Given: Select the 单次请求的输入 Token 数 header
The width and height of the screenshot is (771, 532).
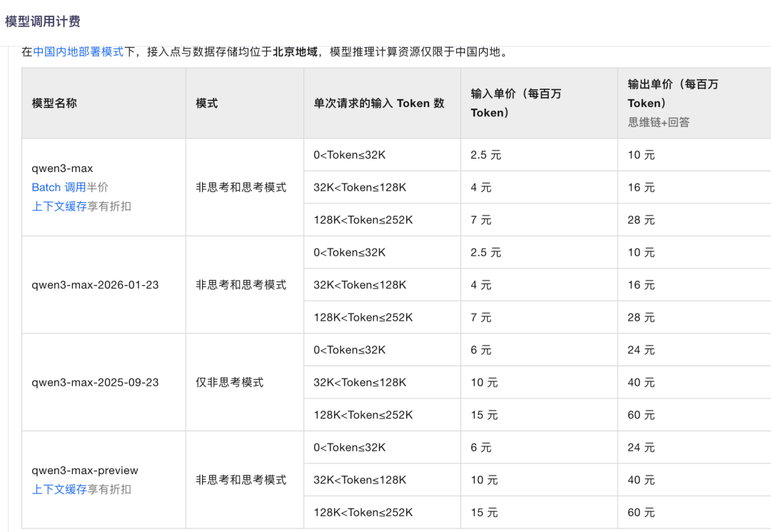Looking at the screenshot, I should point(381,103).
